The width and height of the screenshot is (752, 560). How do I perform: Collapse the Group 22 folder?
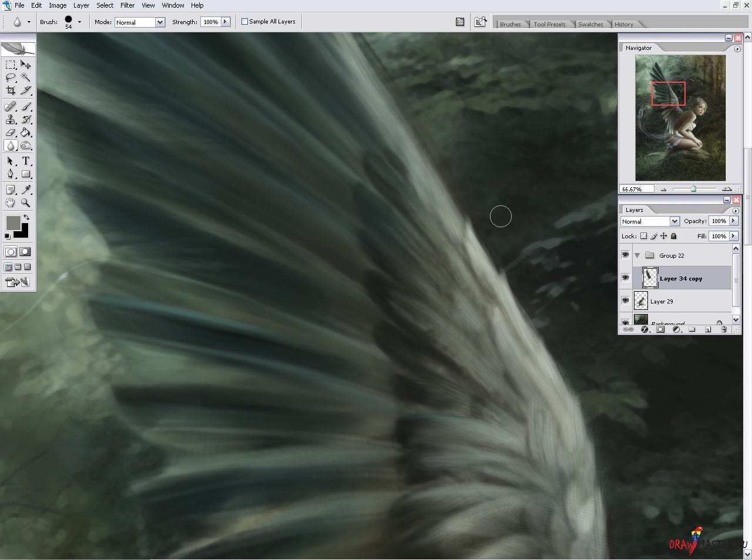click(637, 255)
